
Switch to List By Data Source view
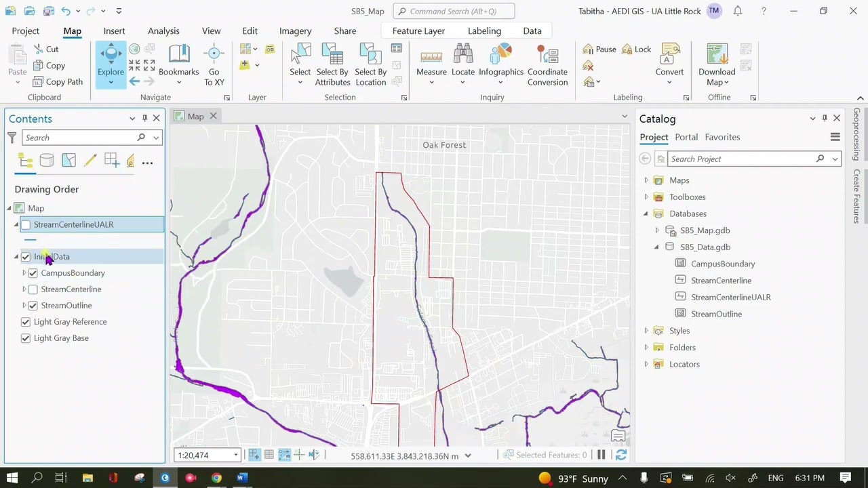click(x=47, y=161)
